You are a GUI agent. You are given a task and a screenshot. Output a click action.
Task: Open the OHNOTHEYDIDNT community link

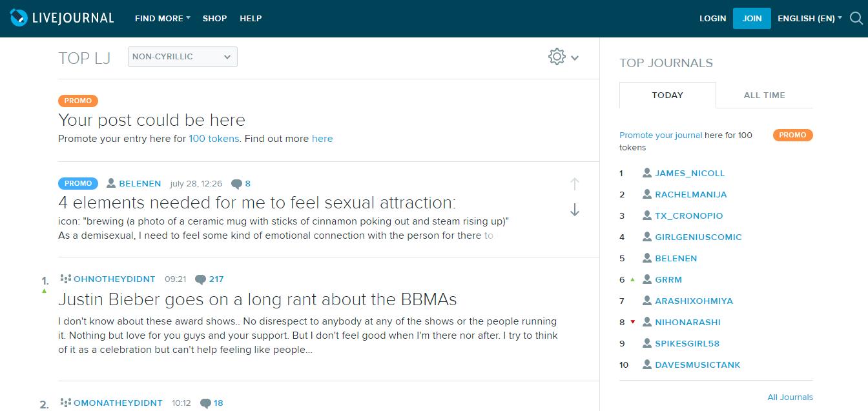click(x=115, y=279)
